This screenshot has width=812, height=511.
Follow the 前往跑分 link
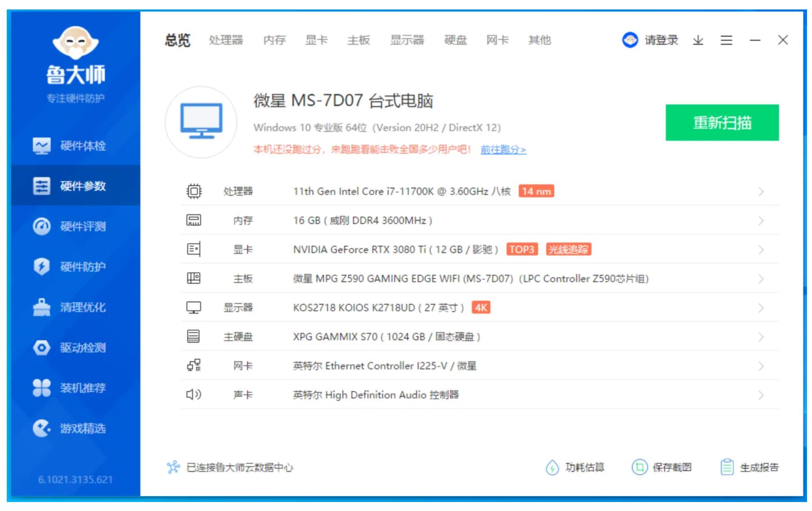click(x=503, y=150)
